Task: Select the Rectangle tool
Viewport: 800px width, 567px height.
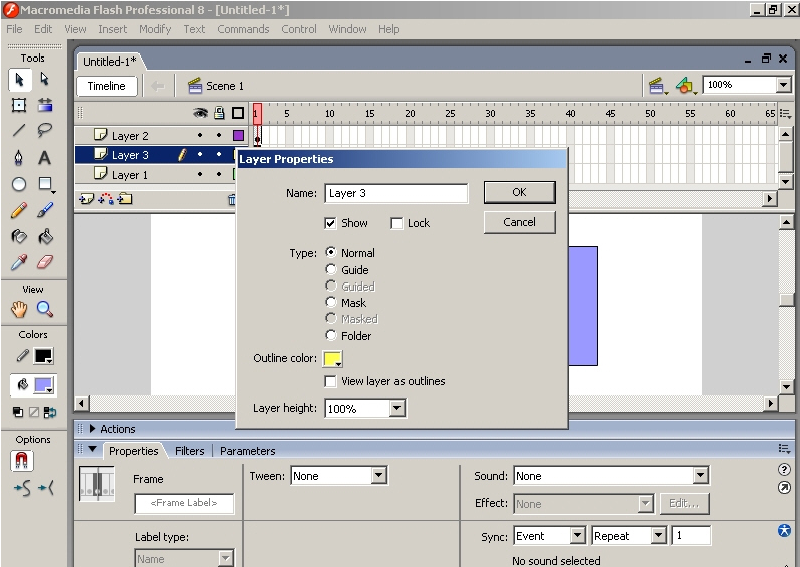Action: (45, 184)
